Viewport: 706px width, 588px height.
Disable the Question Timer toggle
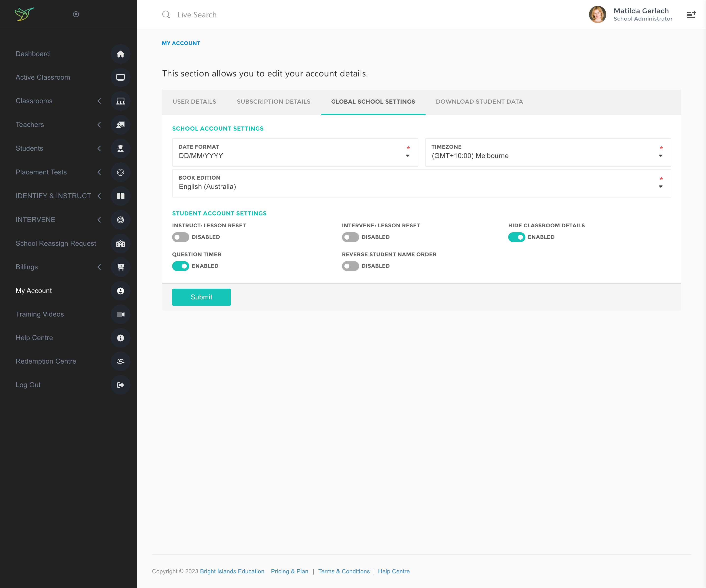[x=180, y=266]
